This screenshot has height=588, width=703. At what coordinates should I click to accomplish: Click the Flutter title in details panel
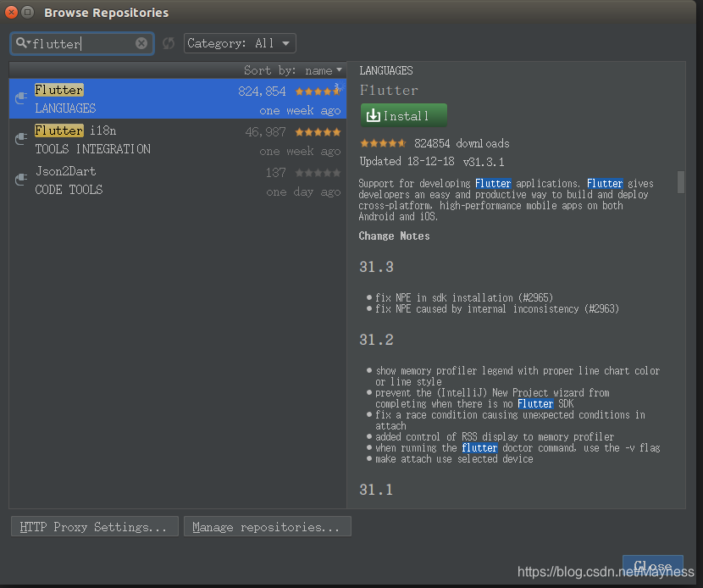(x=389, y=90)
